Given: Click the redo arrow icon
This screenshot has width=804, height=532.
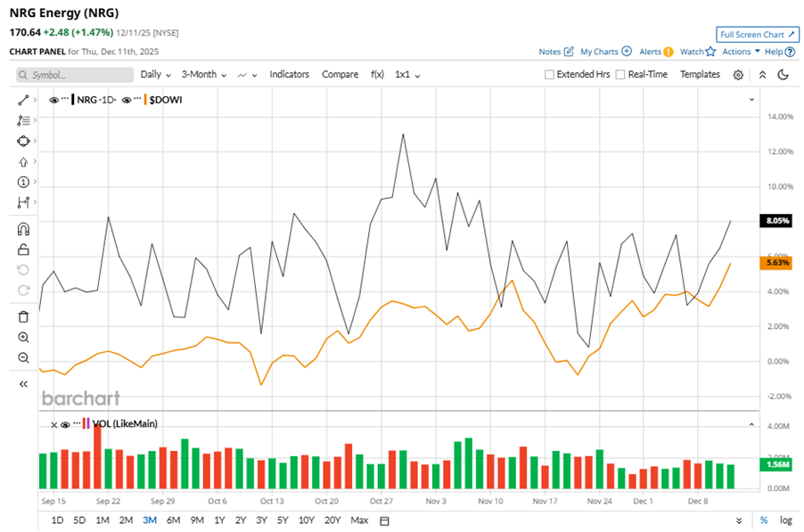Looking at the screenshot, I should point(23,291).
